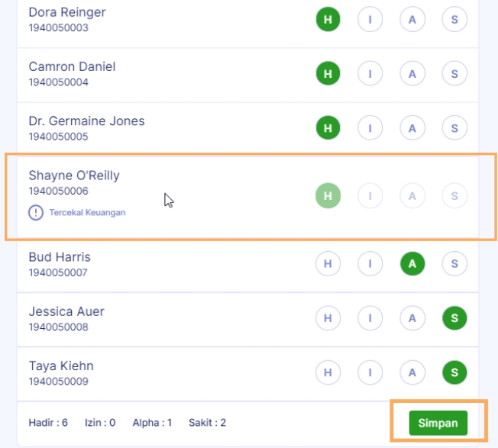Click the Tercekal Keuangan warning icon
This screenshot has height=448, width=498.
coord(36,213)
